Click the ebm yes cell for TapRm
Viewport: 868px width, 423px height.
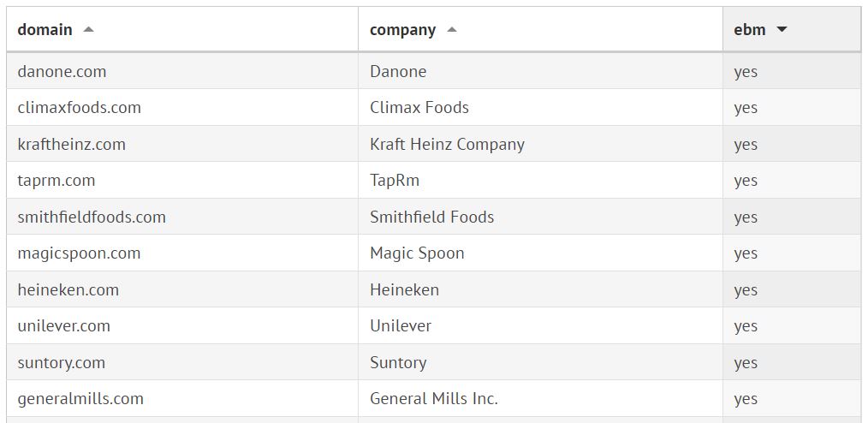coord(746,180)
